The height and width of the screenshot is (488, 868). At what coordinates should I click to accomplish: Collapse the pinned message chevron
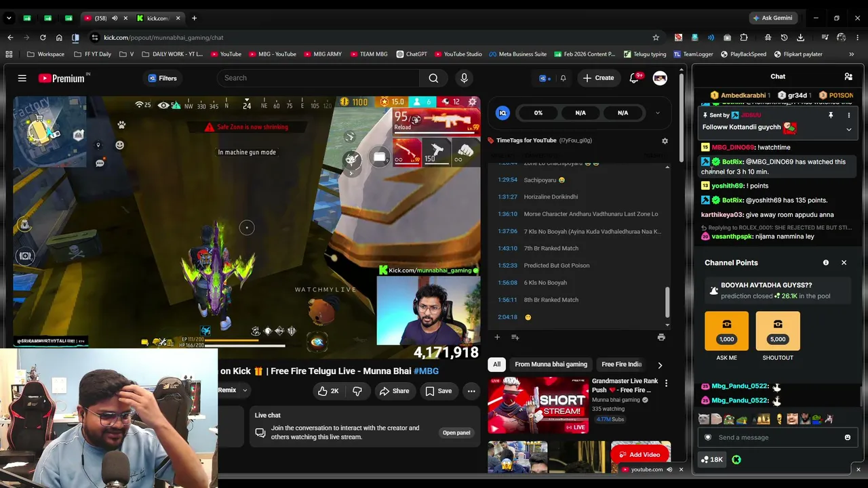click(848, 129)
